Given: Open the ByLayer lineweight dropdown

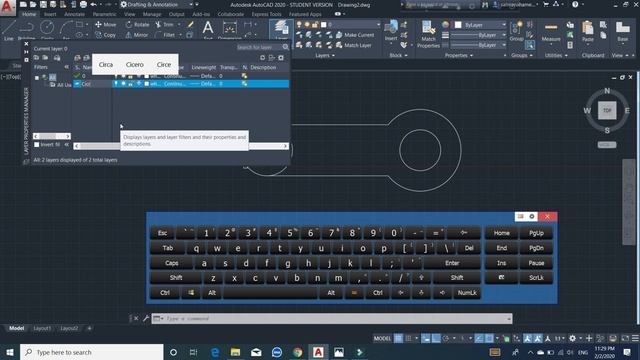Looking at the screenshot, I should click(x=478, y=35).
